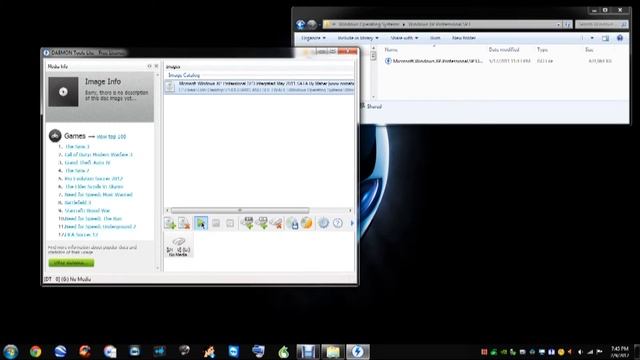This screenshot has height=360, width=640.
Task: Sort by Date modified column
Action: point(504,49)
